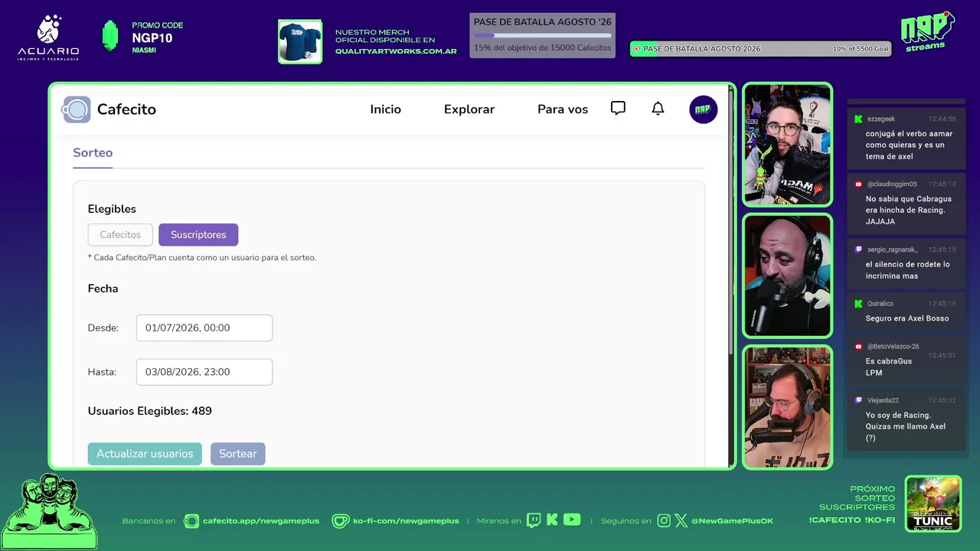This screenshot has width=980, height=551.
Task: Open Explorar in the navigation
Action: coord(469,109)
